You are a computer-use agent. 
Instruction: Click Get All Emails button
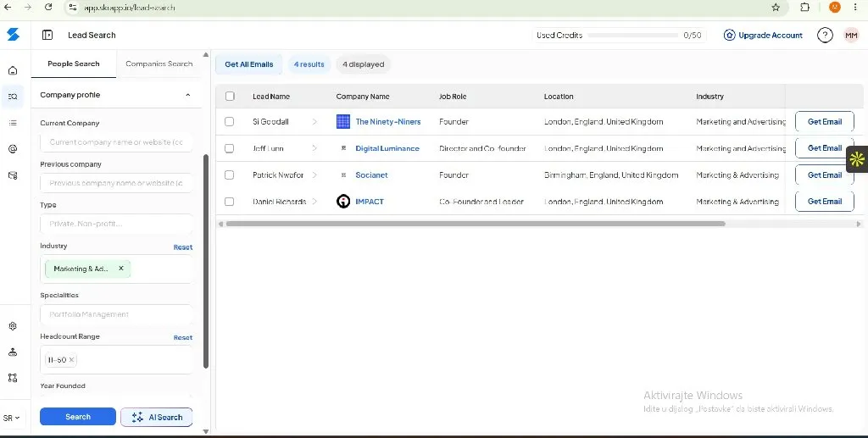click(248, 64)
